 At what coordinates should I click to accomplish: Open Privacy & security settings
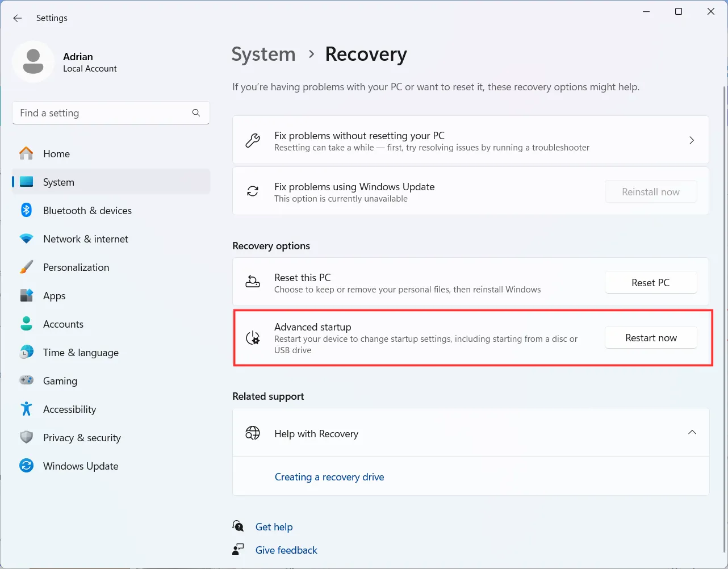[111, 437]
